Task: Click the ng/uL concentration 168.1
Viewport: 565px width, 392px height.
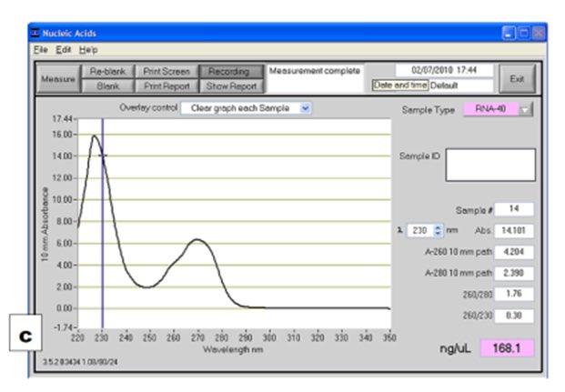Action: pyautogui.click(x=507, y=348)
